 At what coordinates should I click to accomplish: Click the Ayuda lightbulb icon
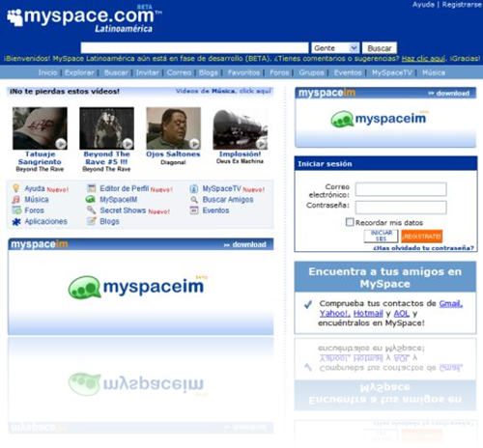(15, 188)
